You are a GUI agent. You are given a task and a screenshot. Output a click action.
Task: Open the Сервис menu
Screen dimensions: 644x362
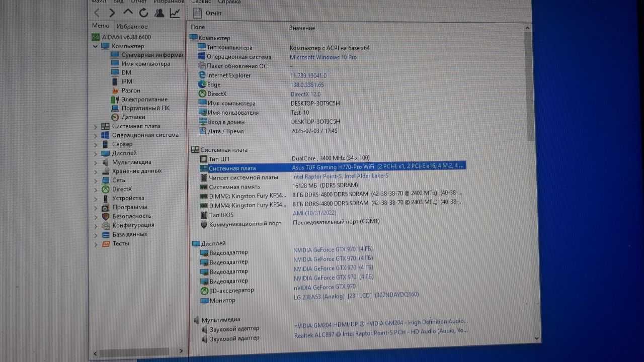pyautogui.click(x=201, y=2)
